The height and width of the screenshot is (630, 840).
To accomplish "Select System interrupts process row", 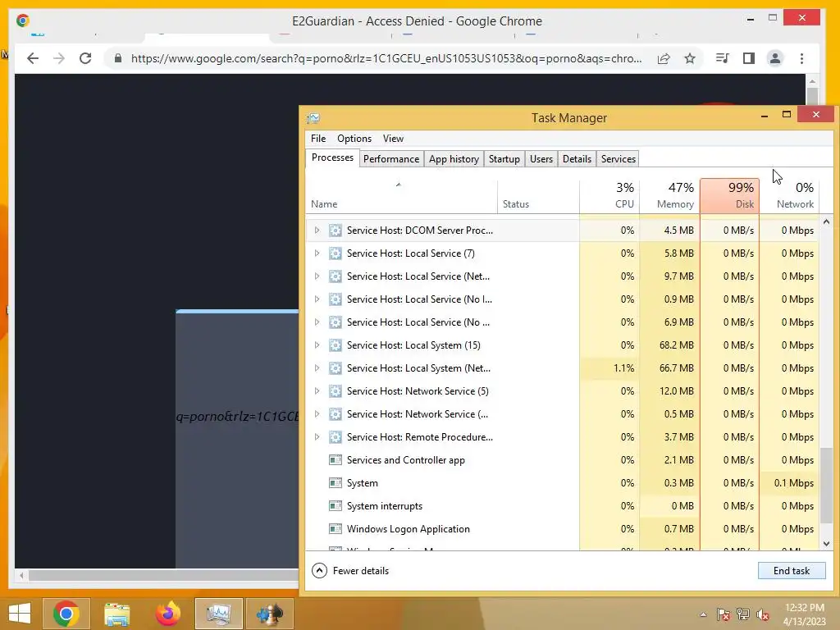I will [563, 505].
